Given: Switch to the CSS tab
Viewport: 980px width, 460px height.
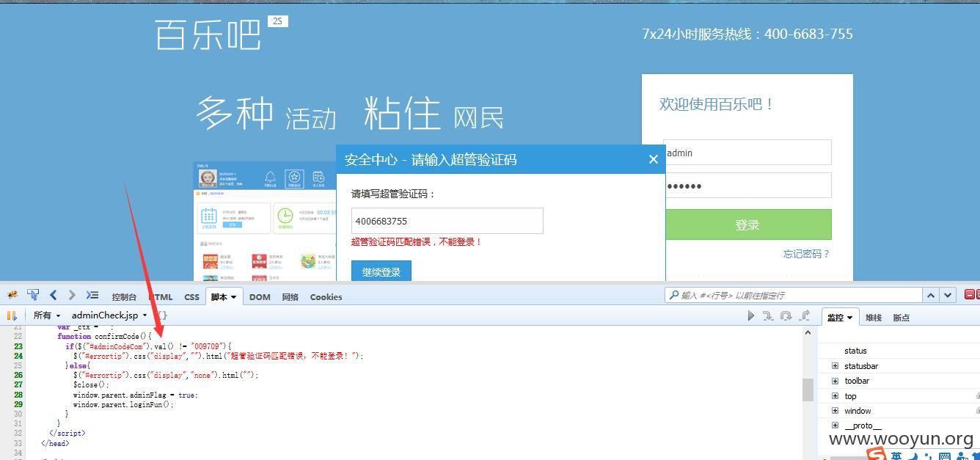Looking at the screenshot, I should (x=191, y=297).
